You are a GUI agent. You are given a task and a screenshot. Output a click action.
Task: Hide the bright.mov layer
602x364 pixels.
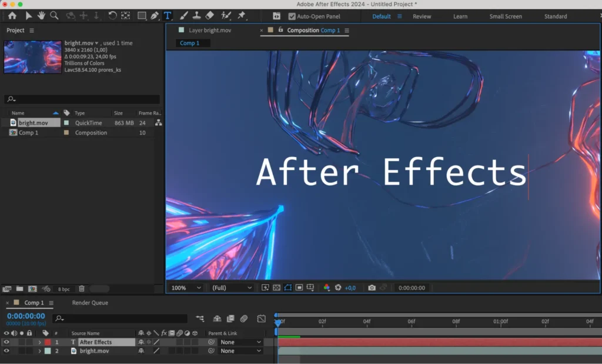pyautogui.click(x=6, y=350)
